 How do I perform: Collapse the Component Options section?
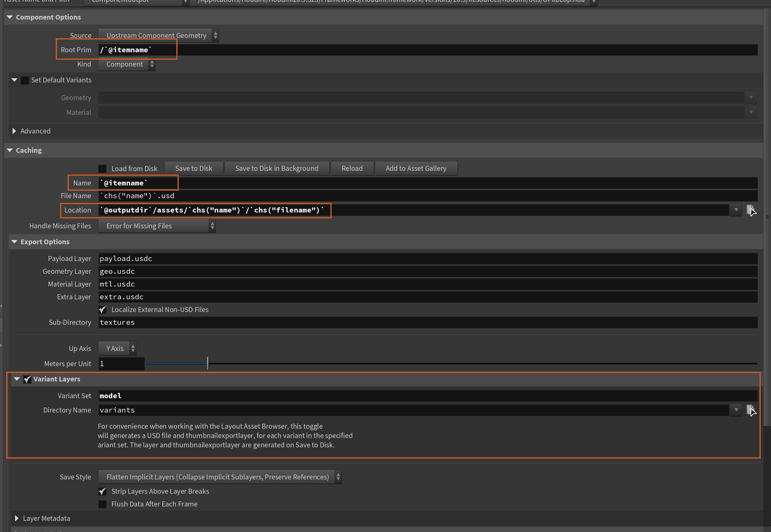(x=10, y=17)
